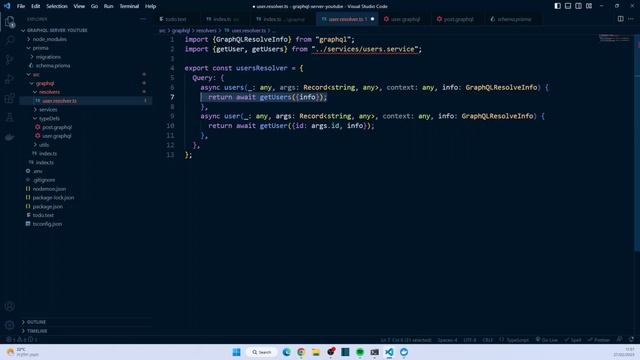Open the View menu
This screenshot has width=640, height=360.
tap(79, 6)
